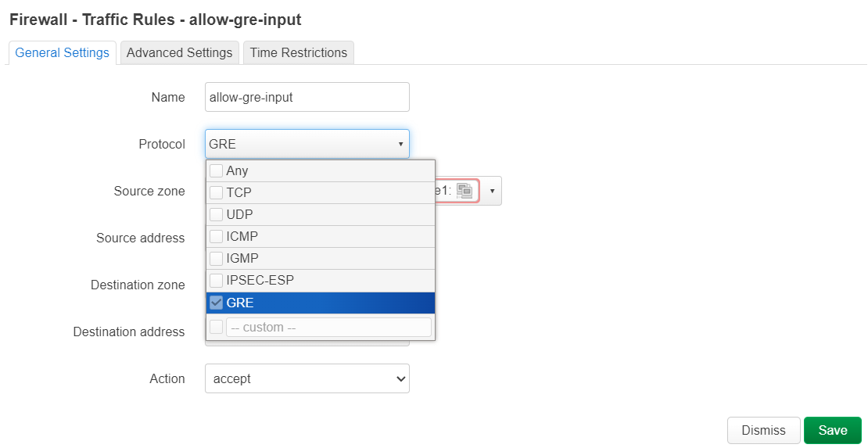Select the ICMP protocol checkbox

[217, 236]
